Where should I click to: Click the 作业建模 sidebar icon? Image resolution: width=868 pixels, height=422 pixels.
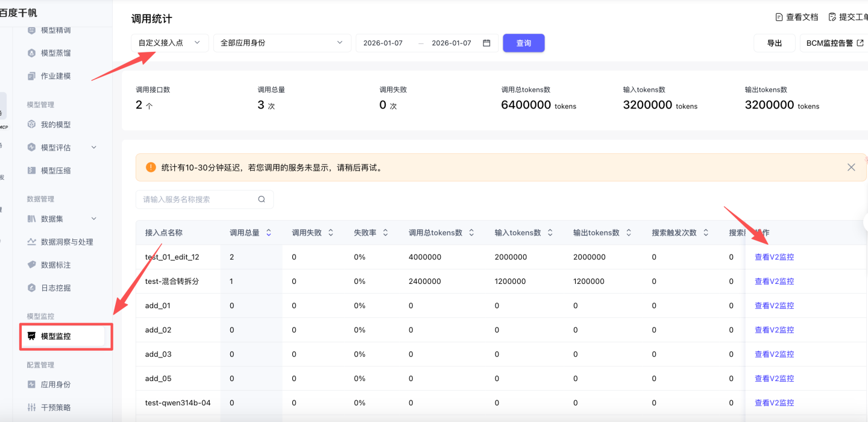click(32, 76)
